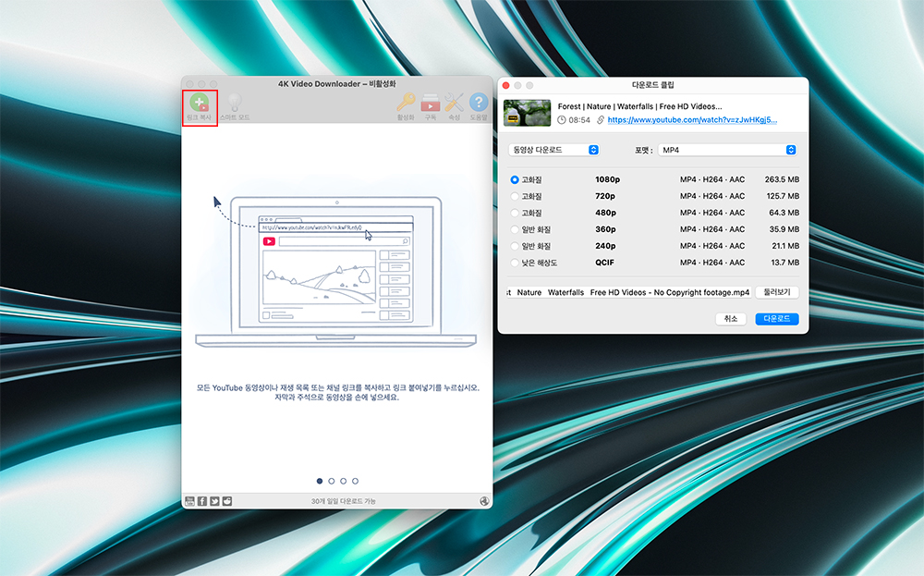This screenshot has width=924, height=576.
Task: Open Subscriptions (구독) icon
Action: tap(431, 103)
